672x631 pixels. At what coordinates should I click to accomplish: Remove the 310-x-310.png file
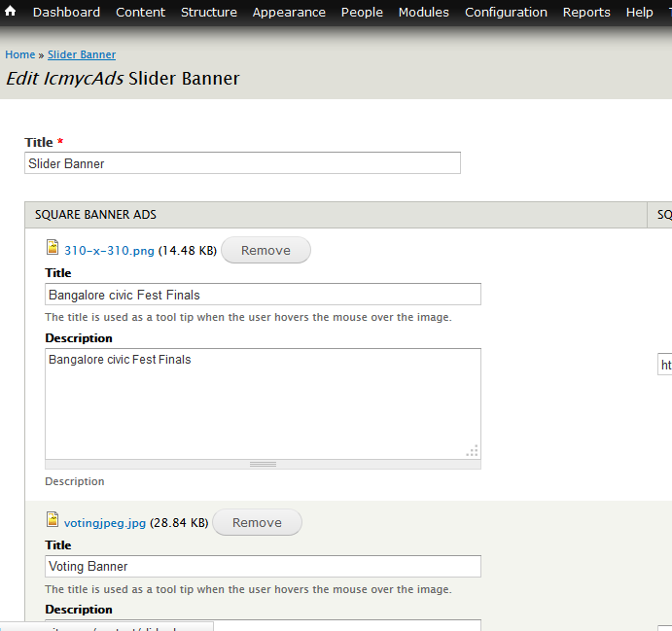click(x=265, y=250)
